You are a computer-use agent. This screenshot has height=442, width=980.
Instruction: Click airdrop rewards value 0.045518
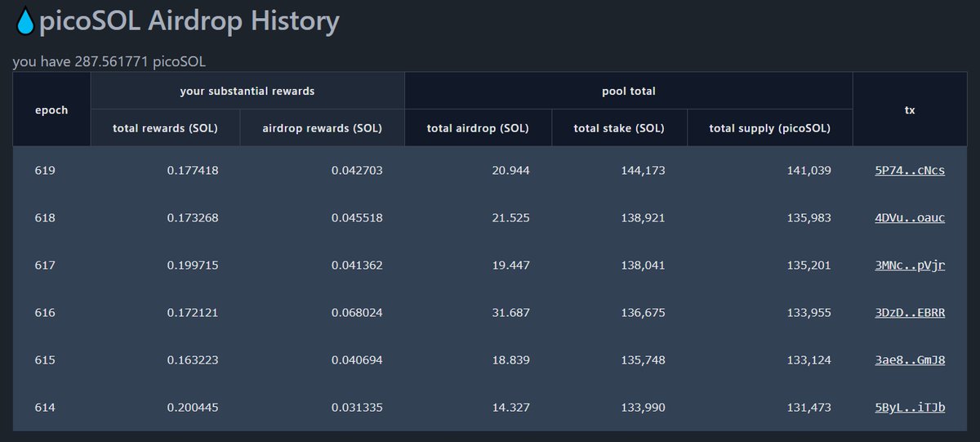pyautogui.click(x=357, y=218)
